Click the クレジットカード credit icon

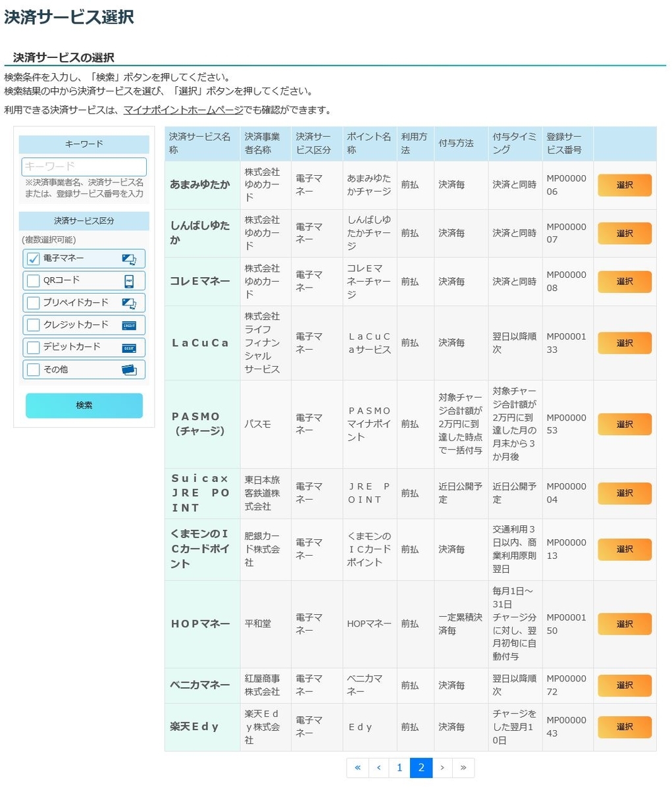point(129,325)
